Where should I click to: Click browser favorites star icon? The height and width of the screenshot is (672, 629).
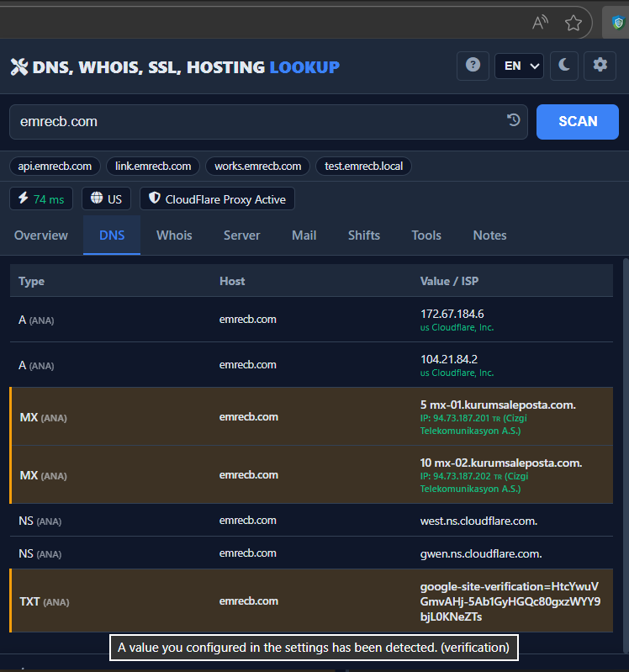tap(573, 23)
